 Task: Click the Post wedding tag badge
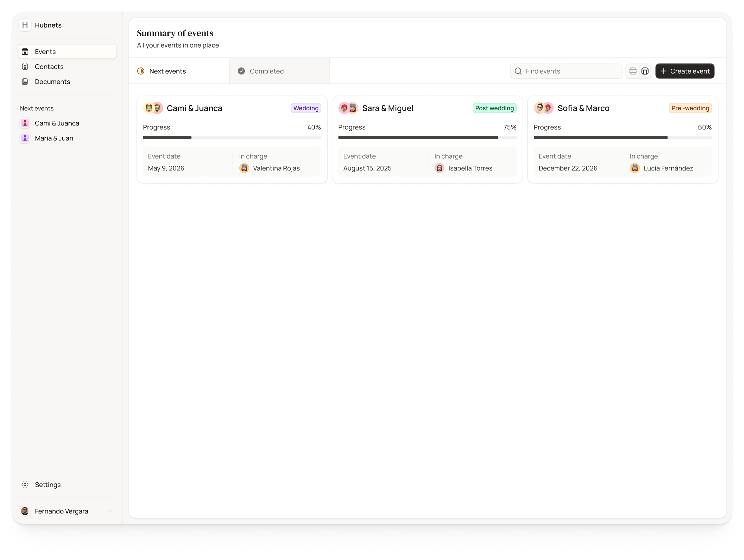[494, 108]
